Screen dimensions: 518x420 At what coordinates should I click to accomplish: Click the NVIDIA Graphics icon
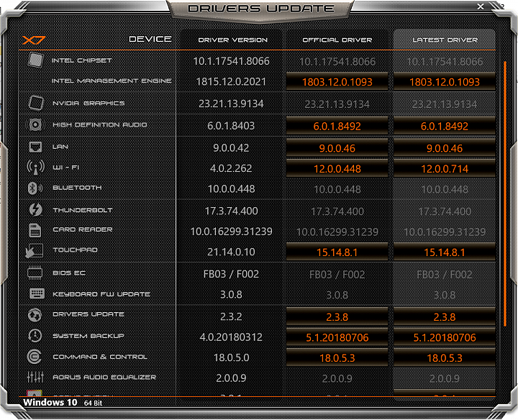(x=36, y=103)
